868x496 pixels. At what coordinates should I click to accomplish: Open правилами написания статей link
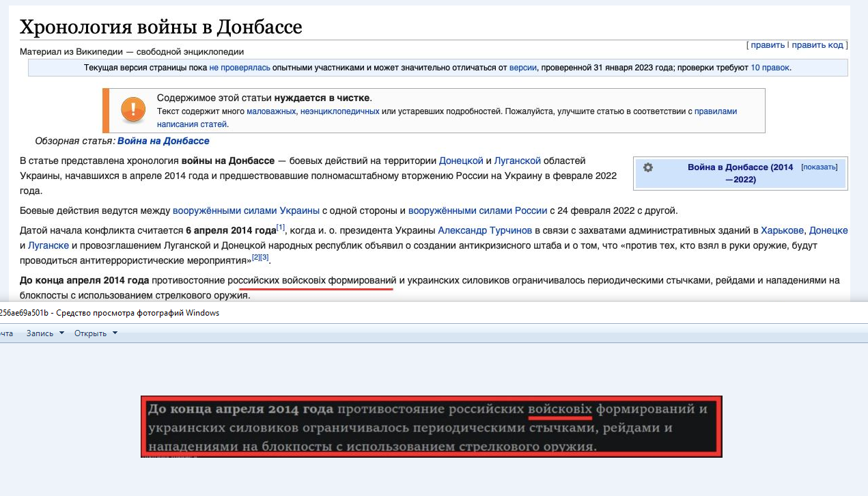click(447, 118)
